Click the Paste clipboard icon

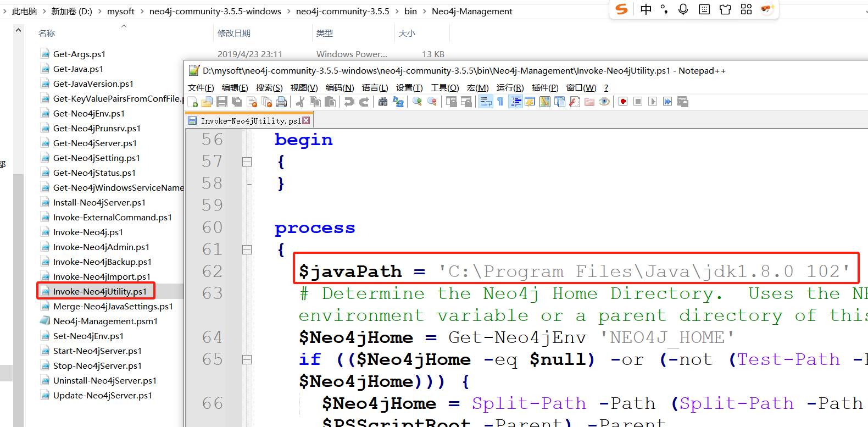coord(330,102)
